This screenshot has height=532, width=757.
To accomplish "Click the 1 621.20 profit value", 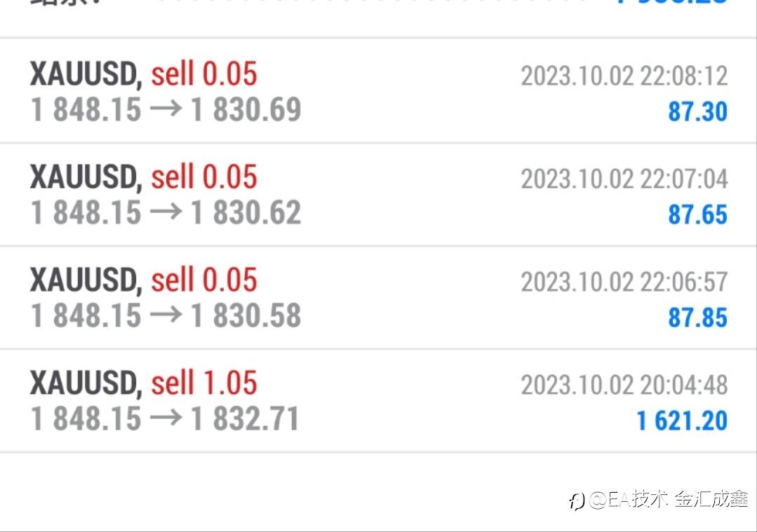I will pos(682,421).
